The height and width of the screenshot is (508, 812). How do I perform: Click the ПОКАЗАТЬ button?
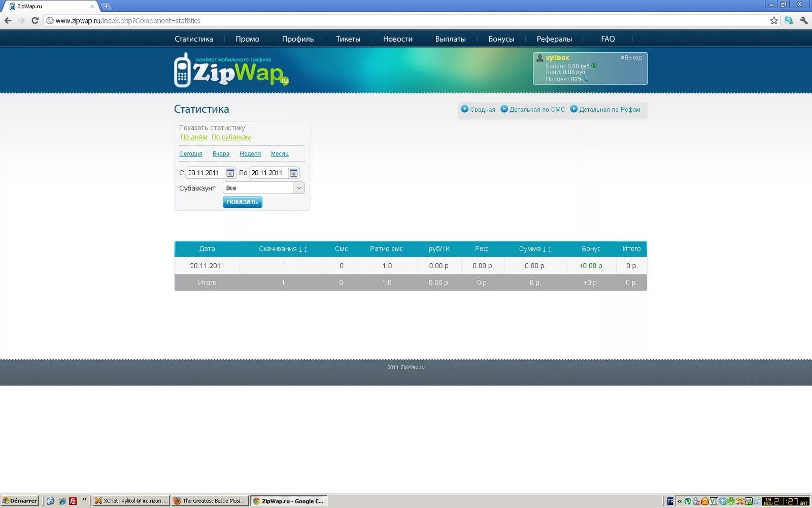pyautogui.click(x=243, y=202)
